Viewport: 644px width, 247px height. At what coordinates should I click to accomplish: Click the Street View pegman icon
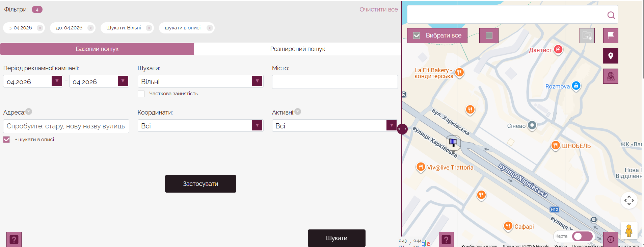629,231
